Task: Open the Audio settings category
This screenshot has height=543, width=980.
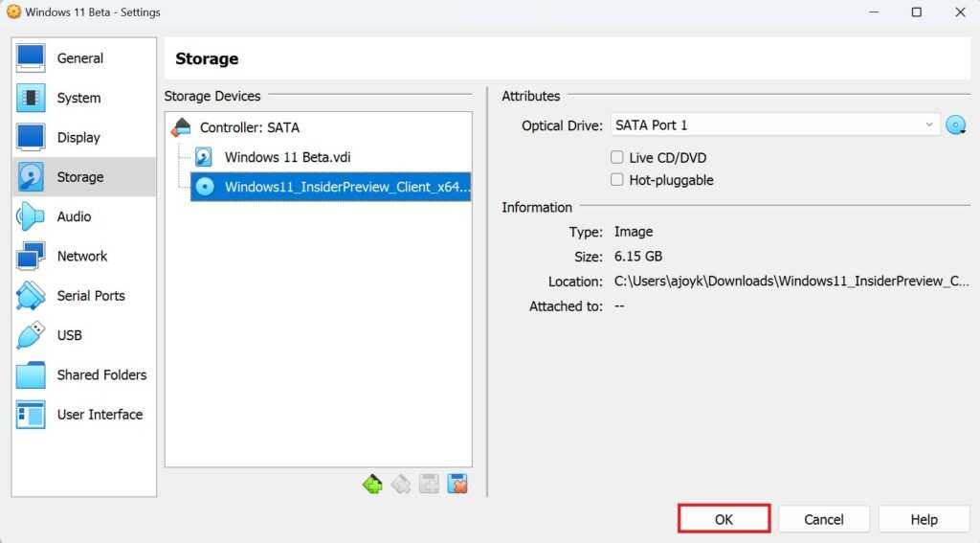Action: [x=74, y=216]
